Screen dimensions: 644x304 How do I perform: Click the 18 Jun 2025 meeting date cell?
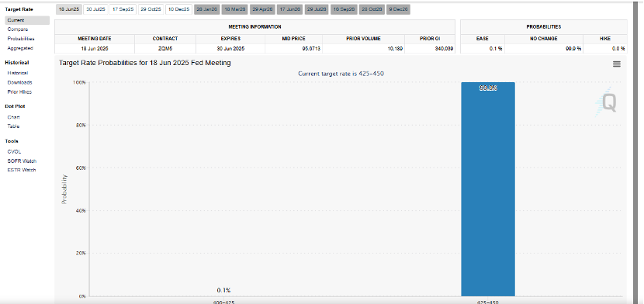[x=95, y=48]
